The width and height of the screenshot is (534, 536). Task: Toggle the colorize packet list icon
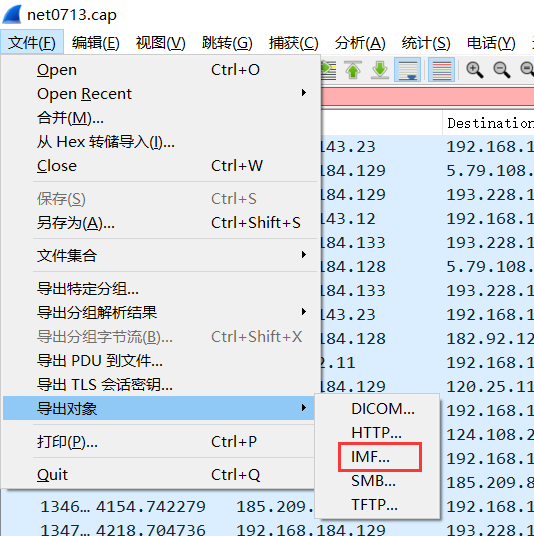[x=441, y=70]
